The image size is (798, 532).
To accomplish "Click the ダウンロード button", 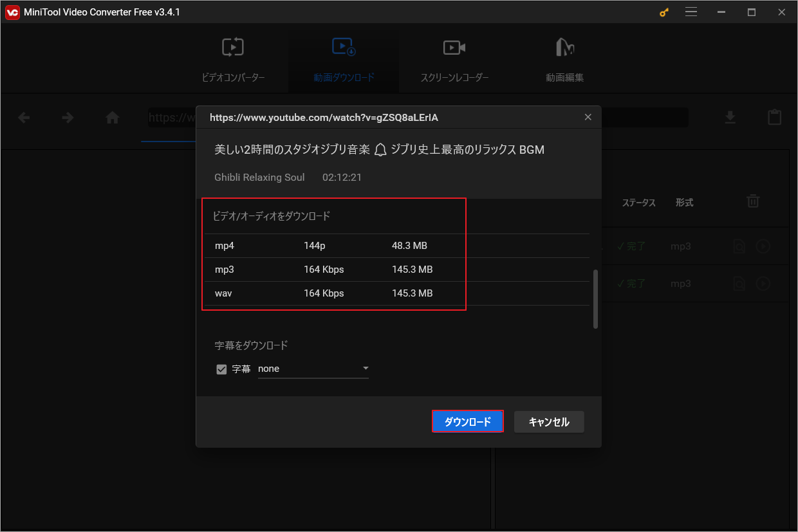I will [468, 422].
